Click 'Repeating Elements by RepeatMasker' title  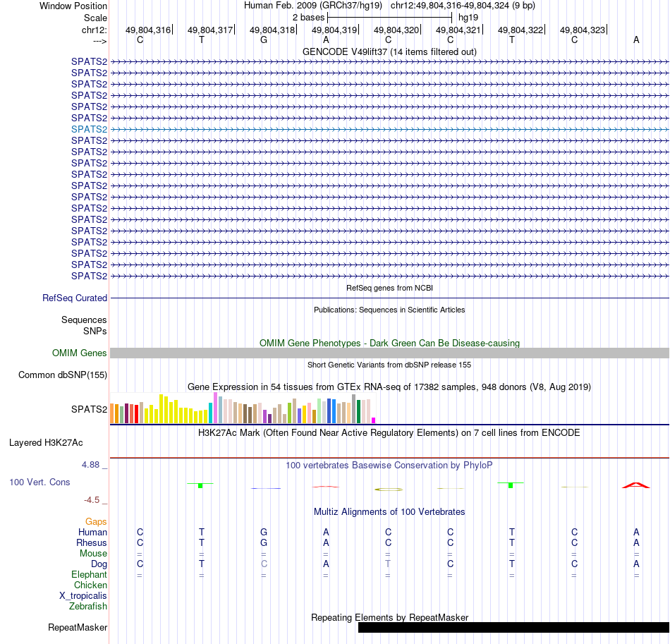pos(389,617)
